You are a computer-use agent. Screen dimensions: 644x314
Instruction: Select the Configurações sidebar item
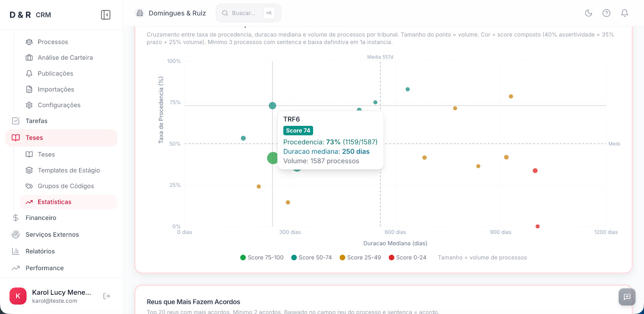[59, 105]
